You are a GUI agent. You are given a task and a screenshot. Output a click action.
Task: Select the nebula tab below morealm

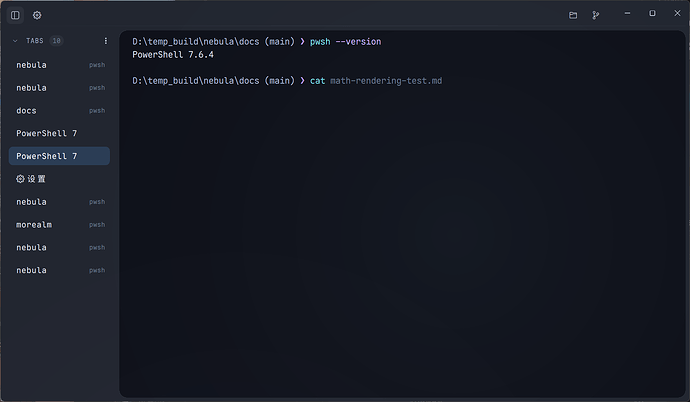59,248
